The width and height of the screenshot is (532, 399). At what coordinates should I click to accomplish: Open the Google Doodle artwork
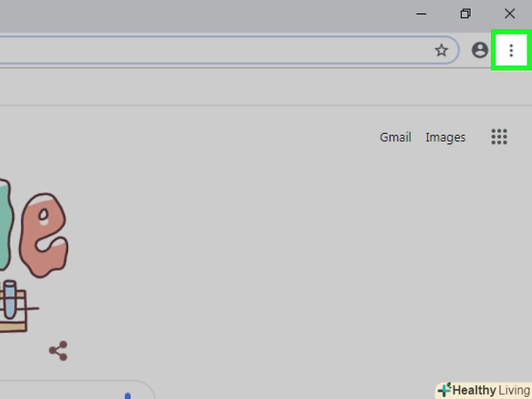32,254
